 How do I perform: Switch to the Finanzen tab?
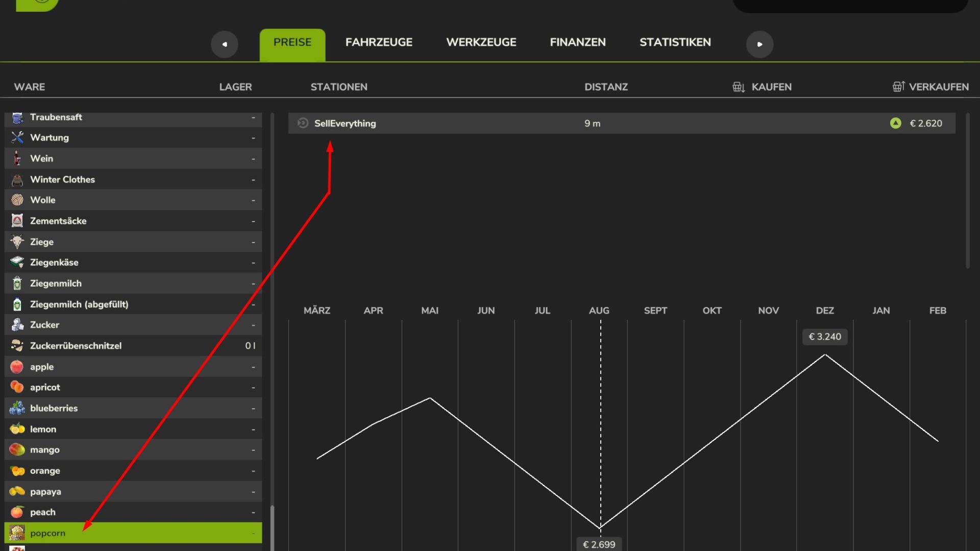click(x=577, y=42)
